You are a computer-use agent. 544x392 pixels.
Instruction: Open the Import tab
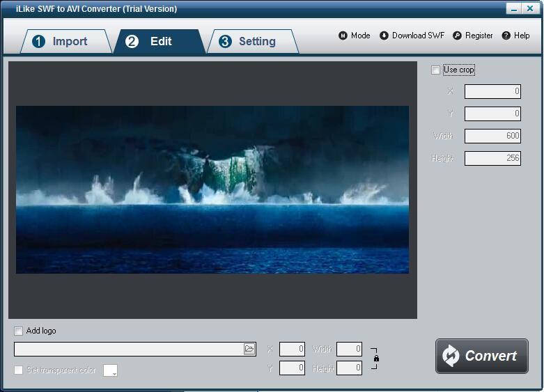(x=66, y=41)
